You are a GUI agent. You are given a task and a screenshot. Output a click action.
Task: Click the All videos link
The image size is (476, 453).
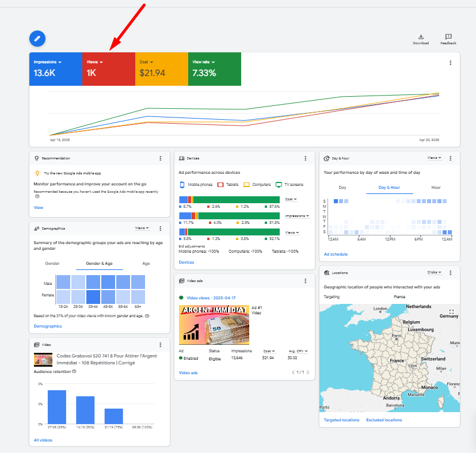(x=43, y=440)
